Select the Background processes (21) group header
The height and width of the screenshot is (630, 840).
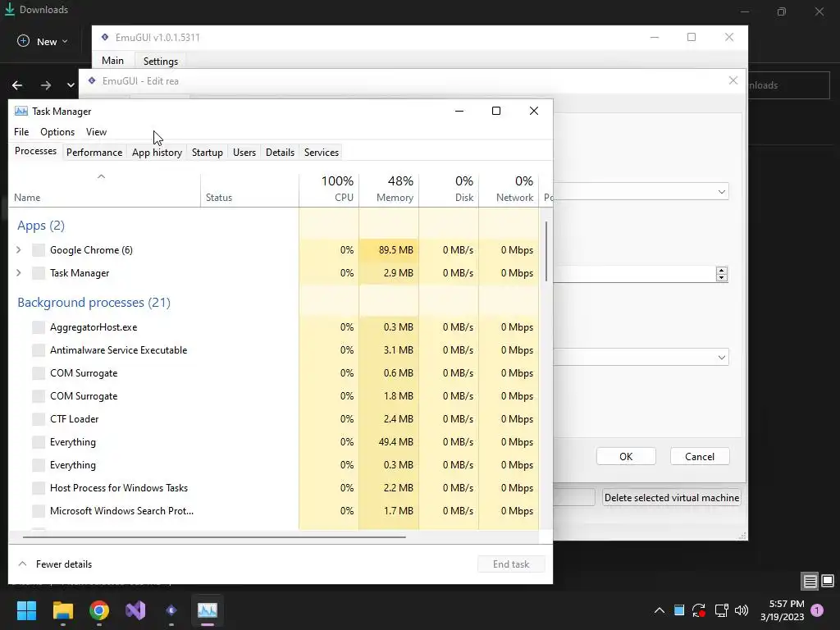point(94,303)
